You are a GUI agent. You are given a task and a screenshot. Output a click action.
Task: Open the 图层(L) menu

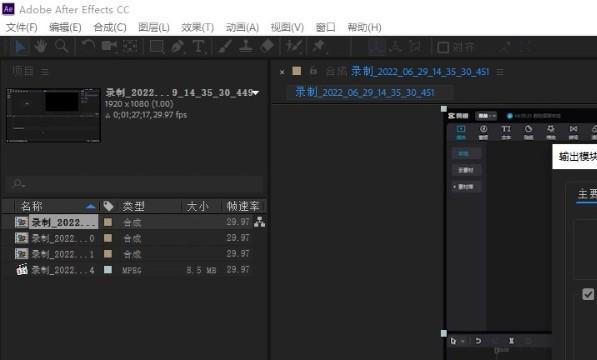(x=153, y=27)
